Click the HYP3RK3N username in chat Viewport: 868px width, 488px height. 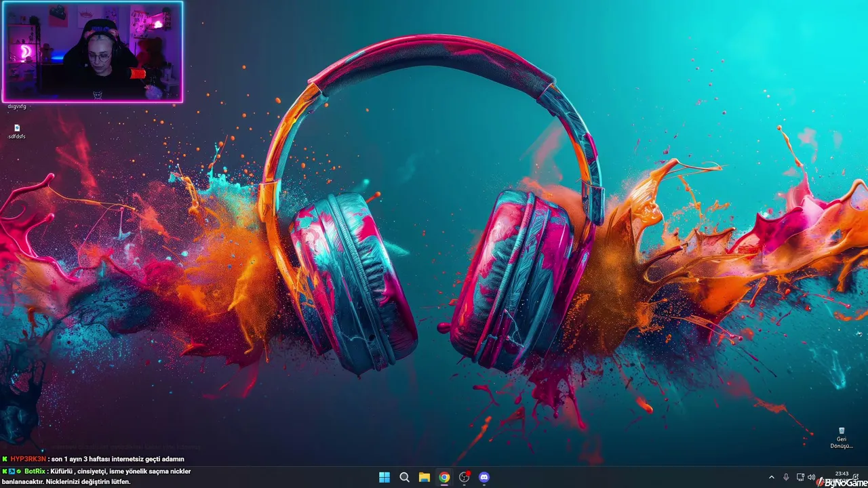[28, 459]
